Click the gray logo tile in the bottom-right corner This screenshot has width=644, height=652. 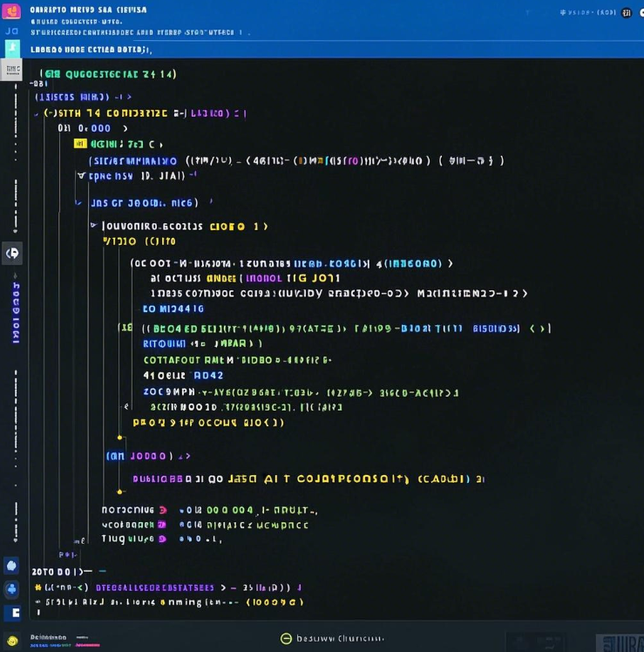click(620, 642)
